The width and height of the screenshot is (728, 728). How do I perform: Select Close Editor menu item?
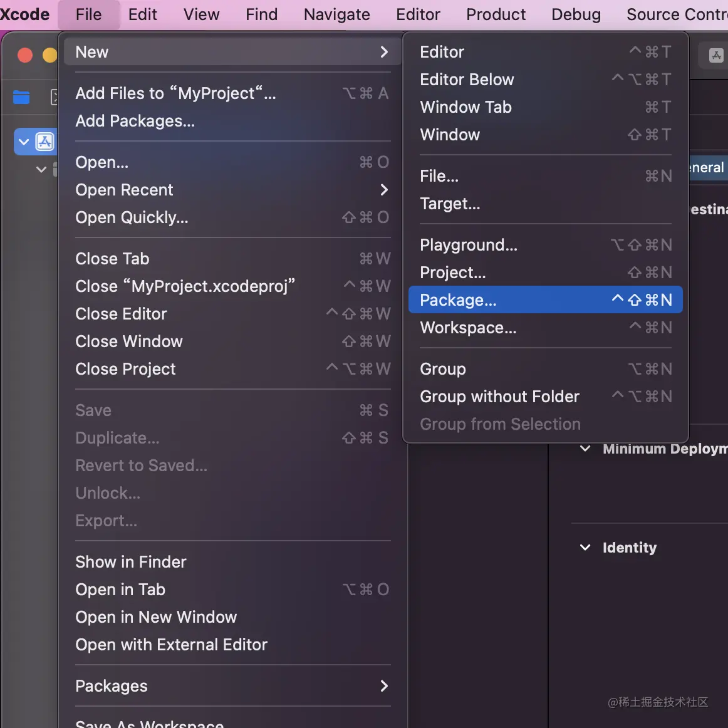click(x=232, y=314)
